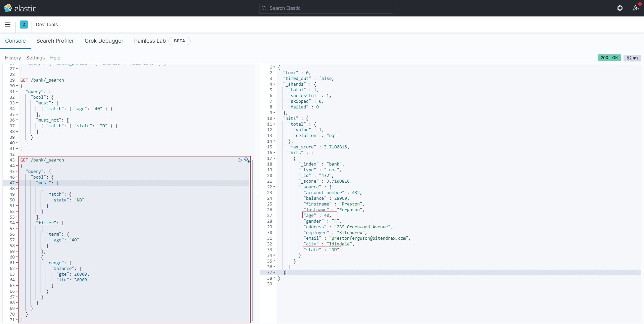Click the play icon to send request
Viewport: 644px width, 324px height.
click(x=240, y=160)
